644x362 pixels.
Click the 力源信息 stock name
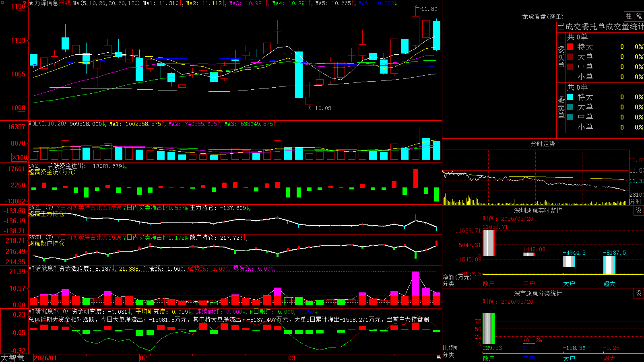(46, 3)
